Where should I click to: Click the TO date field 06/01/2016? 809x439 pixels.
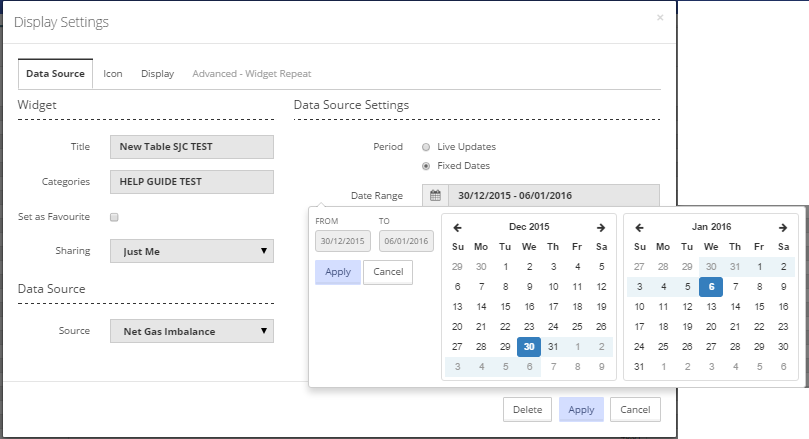(406, 241)
